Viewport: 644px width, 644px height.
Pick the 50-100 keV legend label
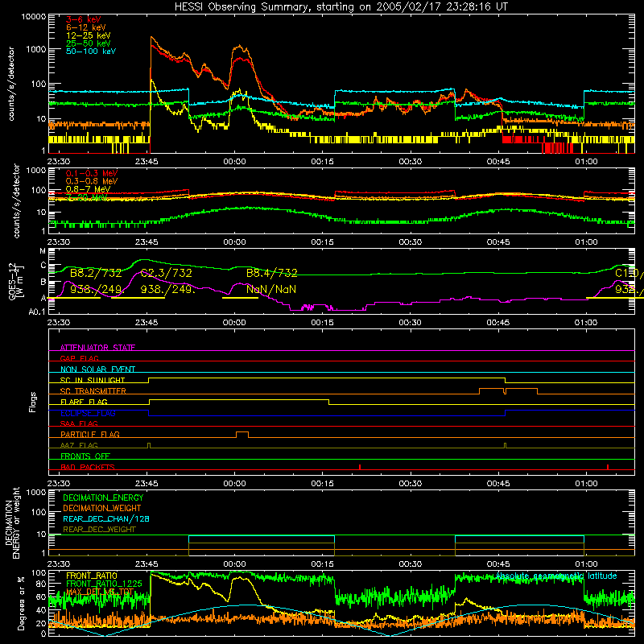pos(91,52)
